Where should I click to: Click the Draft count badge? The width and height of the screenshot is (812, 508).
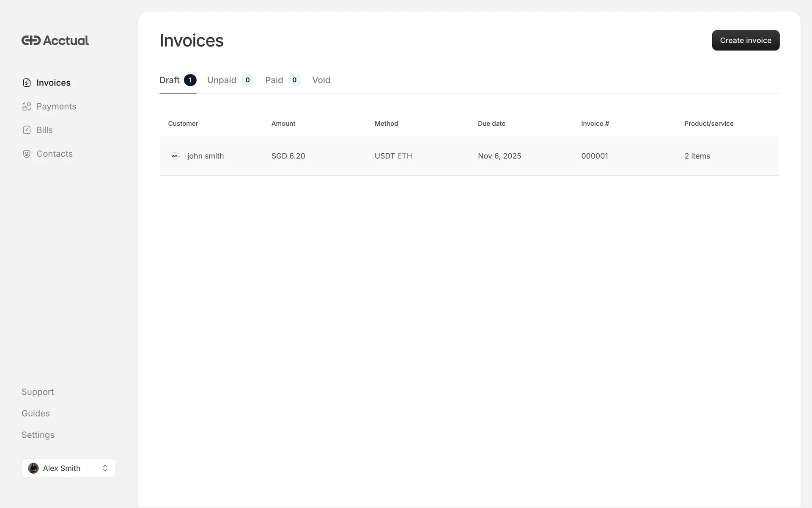point(190,80)
